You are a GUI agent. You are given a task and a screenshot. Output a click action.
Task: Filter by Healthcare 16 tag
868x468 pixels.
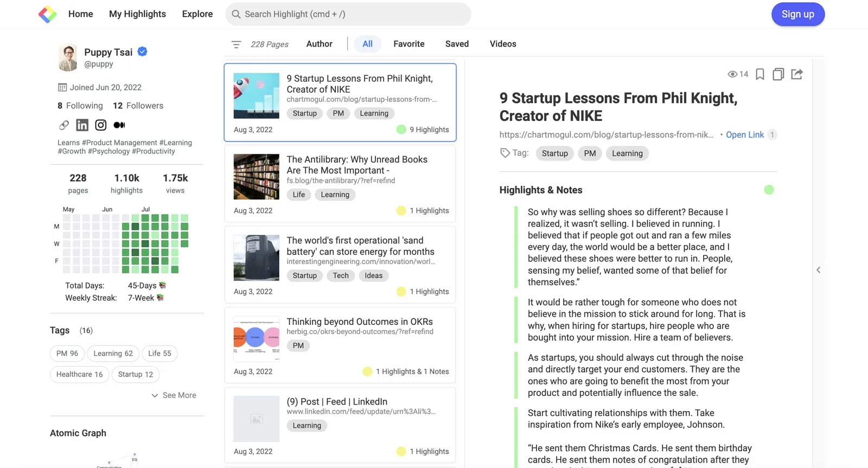(79, 374)
